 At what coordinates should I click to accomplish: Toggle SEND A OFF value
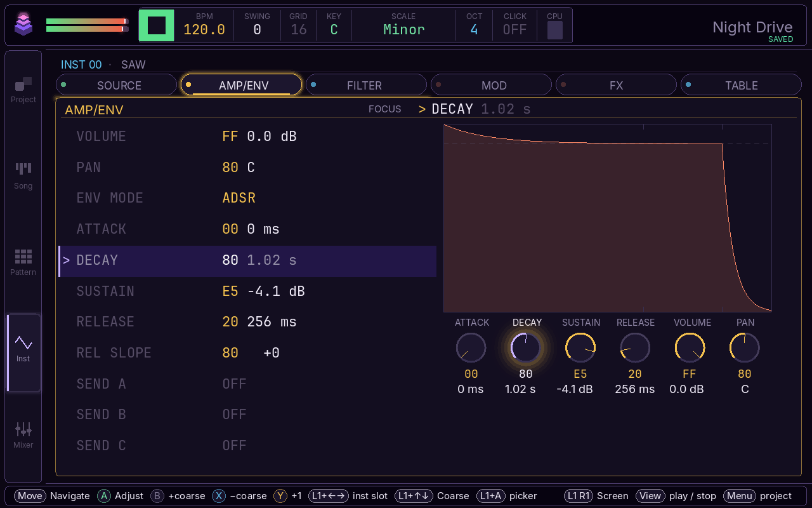pyautogui.click(x=234, y=384)
